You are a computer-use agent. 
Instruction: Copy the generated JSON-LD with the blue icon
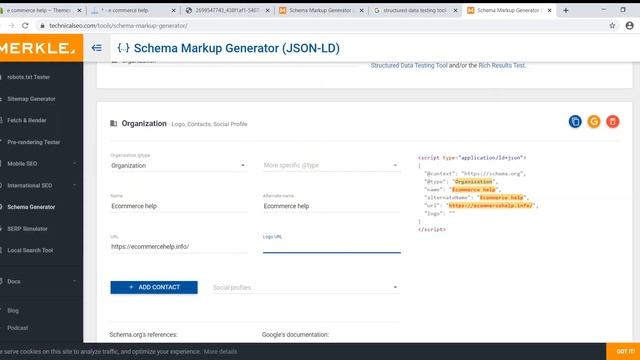(575, 122)
